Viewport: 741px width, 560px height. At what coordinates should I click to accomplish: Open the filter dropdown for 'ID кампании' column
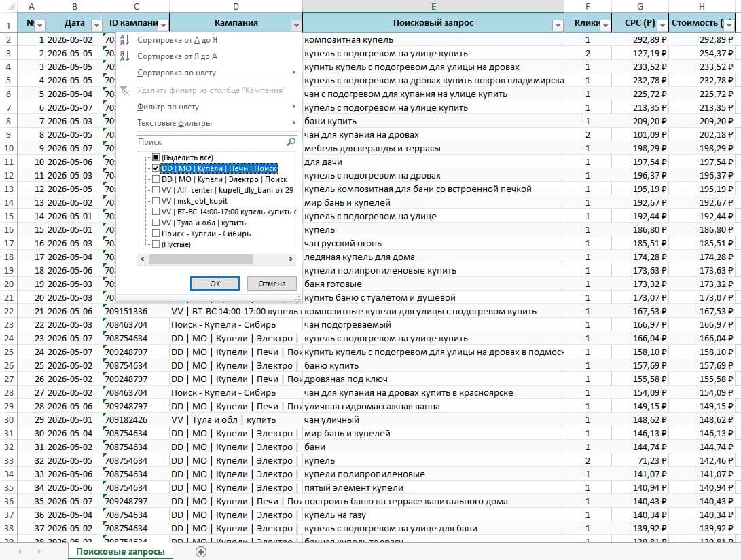coord(163,25)
